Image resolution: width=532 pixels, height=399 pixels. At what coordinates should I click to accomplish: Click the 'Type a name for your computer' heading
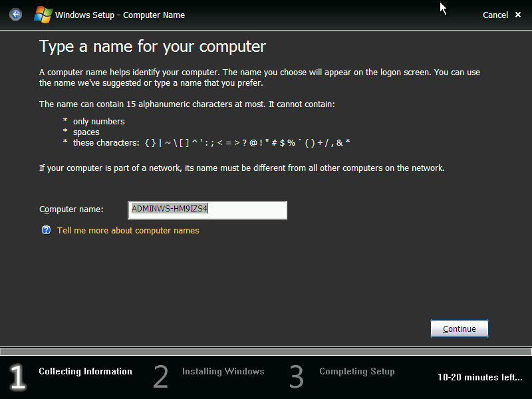click(152, 47)
